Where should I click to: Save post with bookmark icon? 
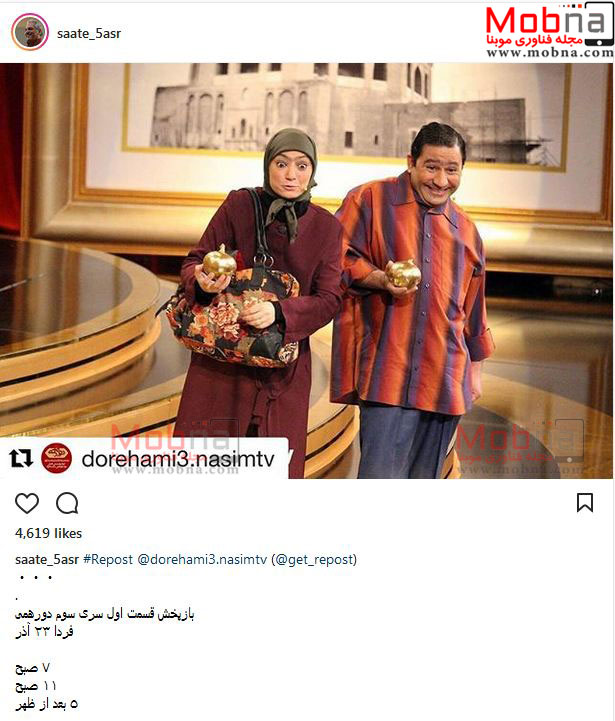pyautogui.click(x=585, y=503)
